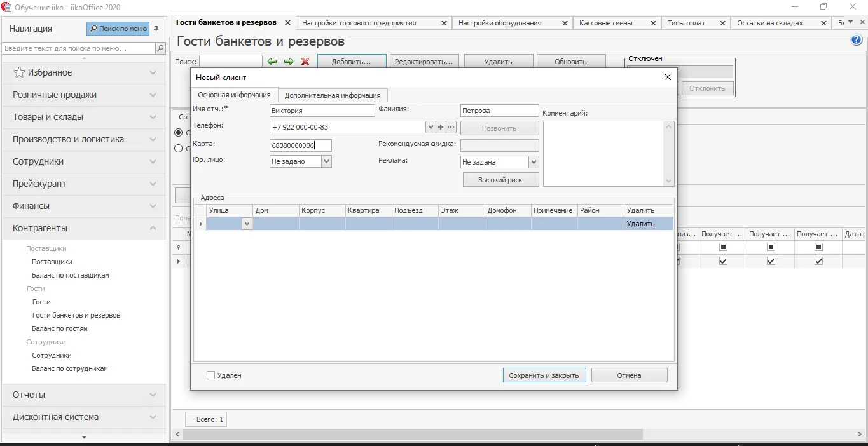Click the ellipsis button beside phone field
The height and width of the screenshot is (446, 868).
point(451,127)
